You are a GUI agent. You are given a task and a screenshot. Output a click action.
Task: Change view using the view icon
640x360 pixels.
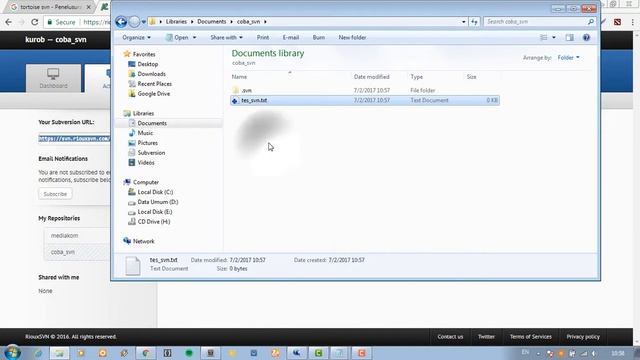pyautogui.click(x=543, y=38)
